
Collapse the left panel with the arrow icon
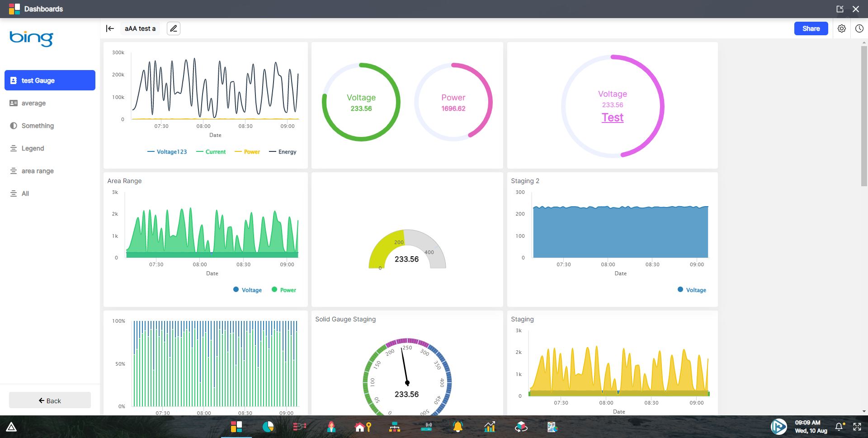pos(110,28)
